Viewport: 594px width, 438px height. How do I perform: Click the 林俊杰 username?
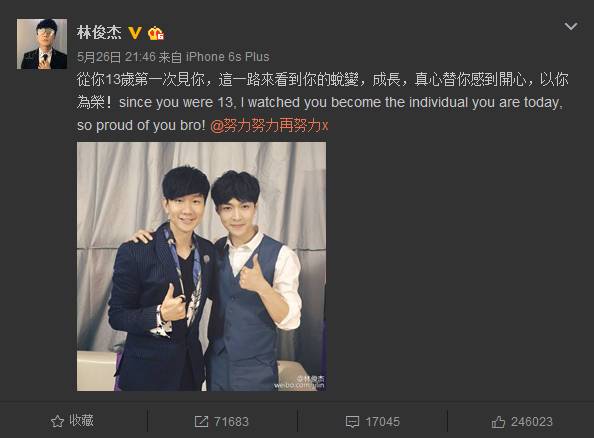99,33
